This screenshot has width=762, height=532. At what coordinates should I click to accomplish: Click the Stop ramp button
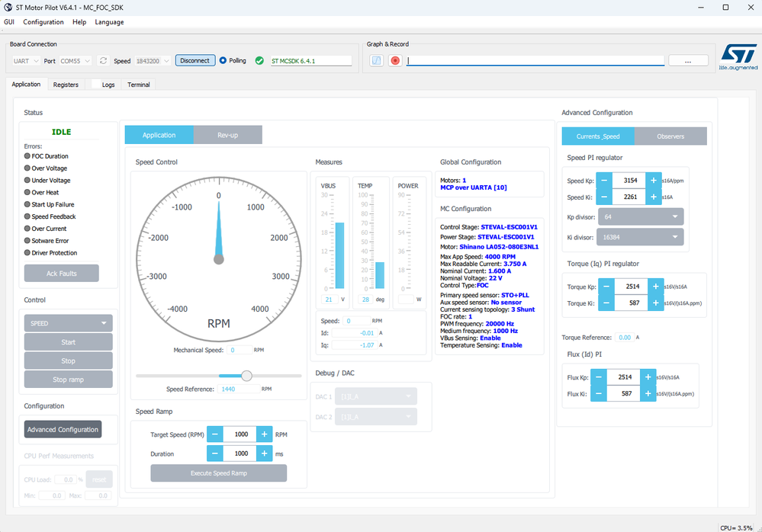(69, 380)
